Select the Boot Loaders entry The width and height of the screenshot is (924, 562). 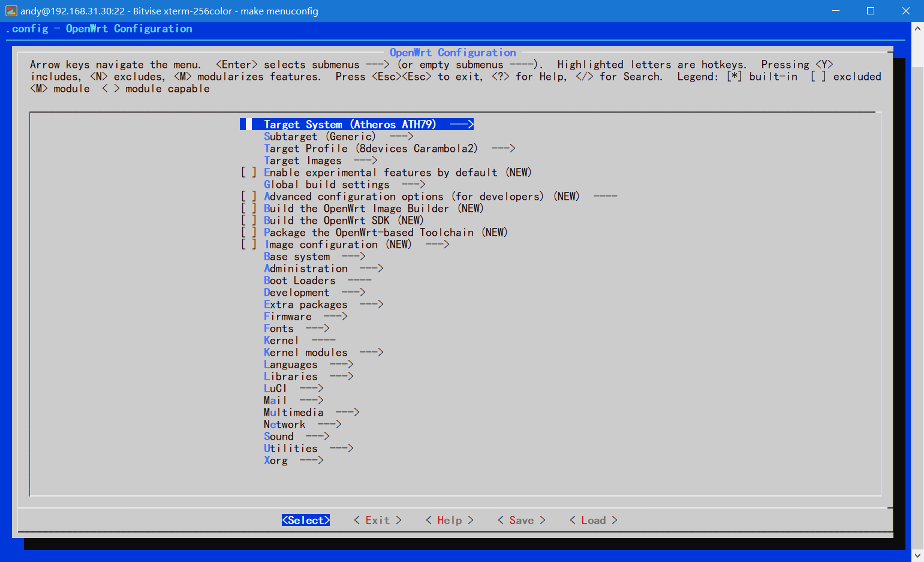318,280
